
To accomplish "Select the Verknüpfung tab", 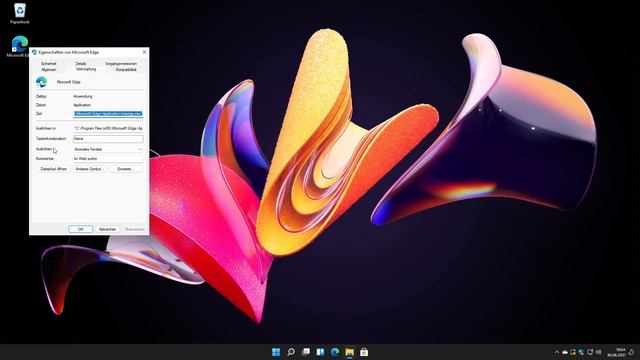I will pos(86,69).
